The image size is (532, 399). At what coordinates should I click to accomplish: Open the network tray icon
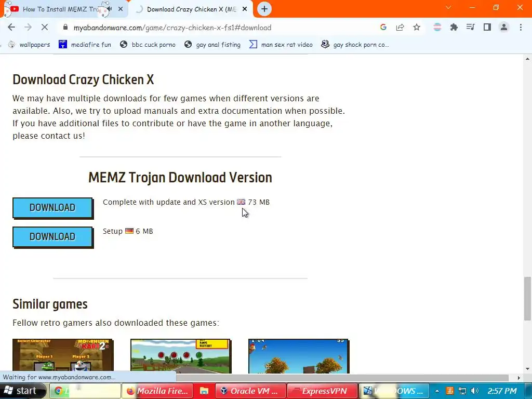[x=462, y=391]
